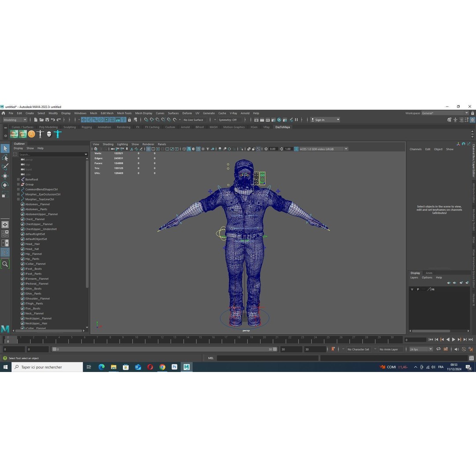Click the home icon in the menu bar
The height and width of the screenshot is (476, 476).
tap(4, 113)
